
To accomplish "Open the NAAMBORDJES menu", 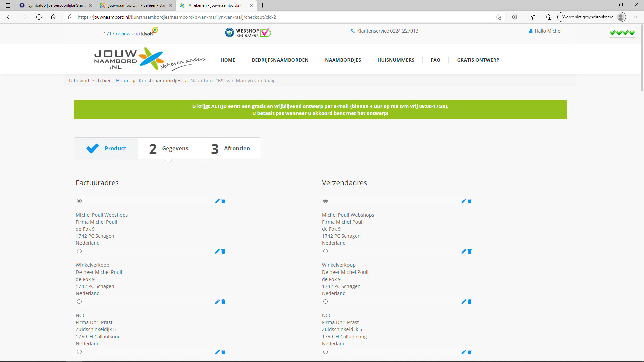I will pos(343,60).
